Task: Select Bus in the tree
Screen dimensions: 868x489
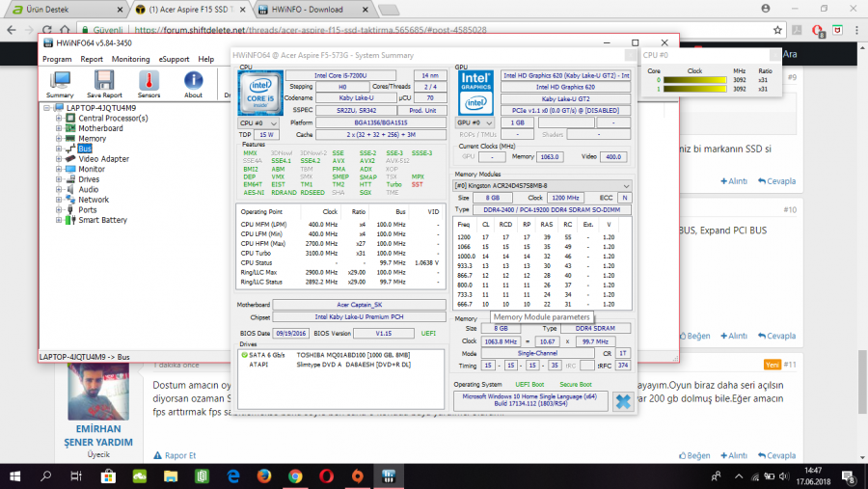Action: click(85, 149)
